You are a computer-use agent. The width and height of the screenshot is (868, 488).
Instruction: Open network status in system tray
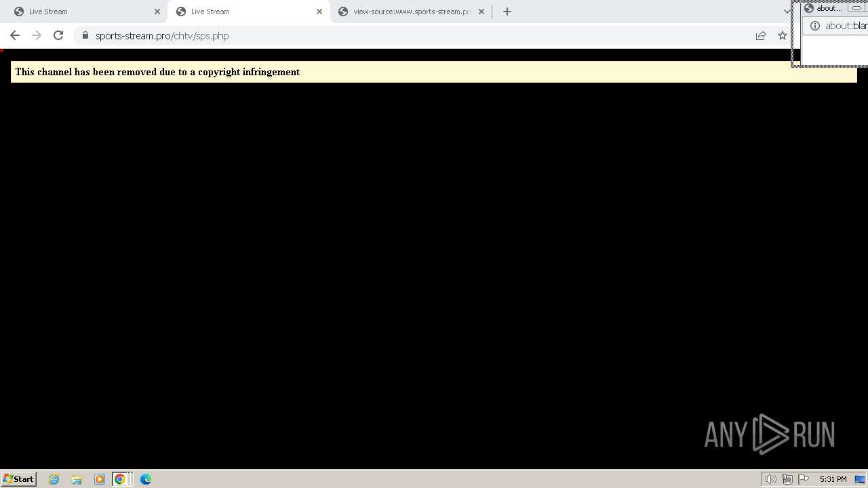click(787, 479)
